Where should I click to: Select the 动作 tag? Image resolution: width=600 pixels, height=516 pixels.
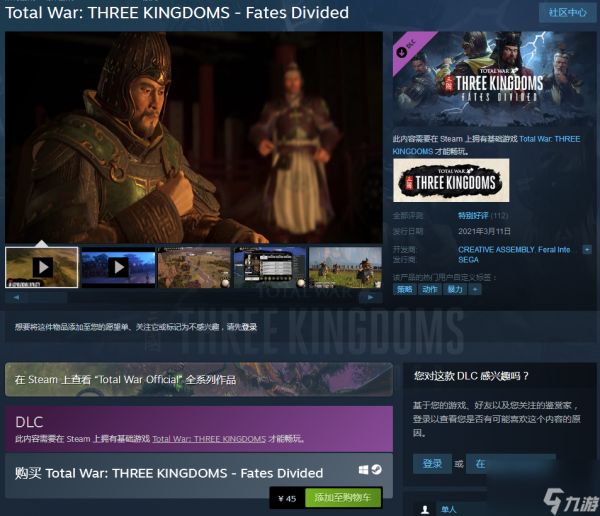click(430, 289)
